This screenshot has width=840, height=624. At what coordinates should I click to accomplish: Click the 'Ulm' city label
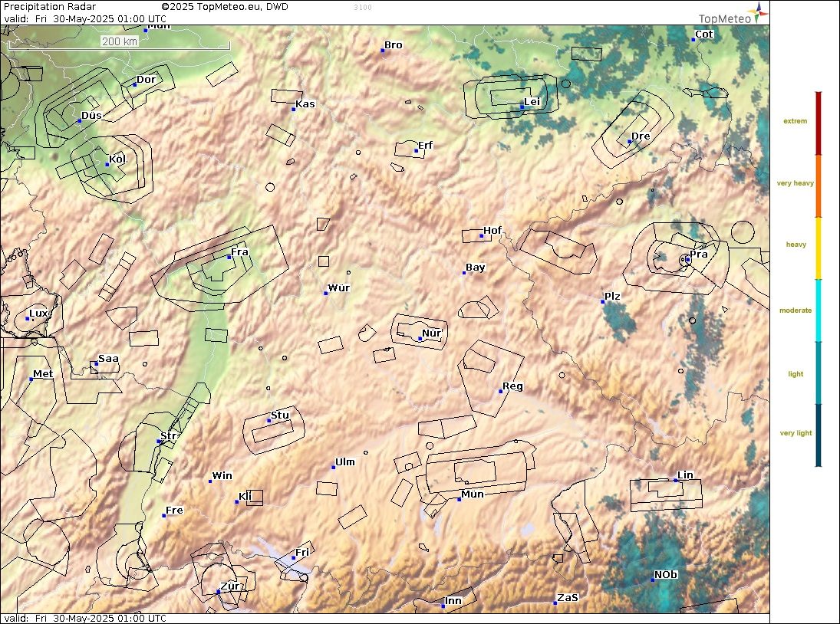point(345,461)
